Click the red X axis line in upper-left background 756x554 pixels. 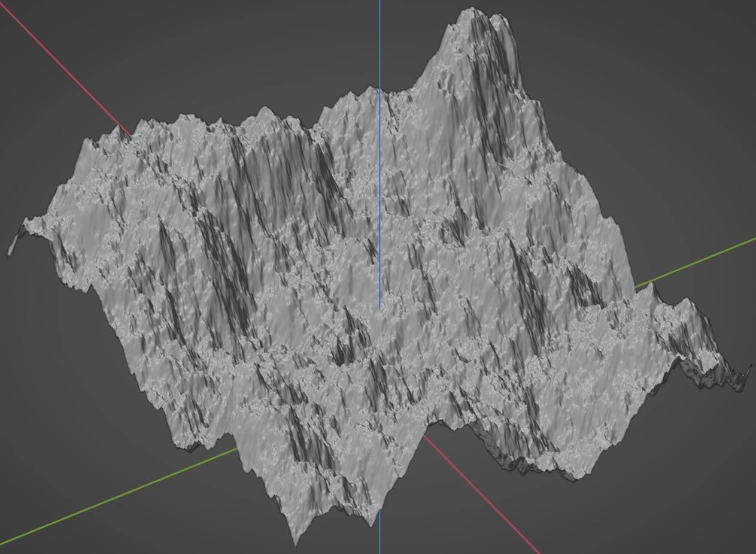click(60, 71)
